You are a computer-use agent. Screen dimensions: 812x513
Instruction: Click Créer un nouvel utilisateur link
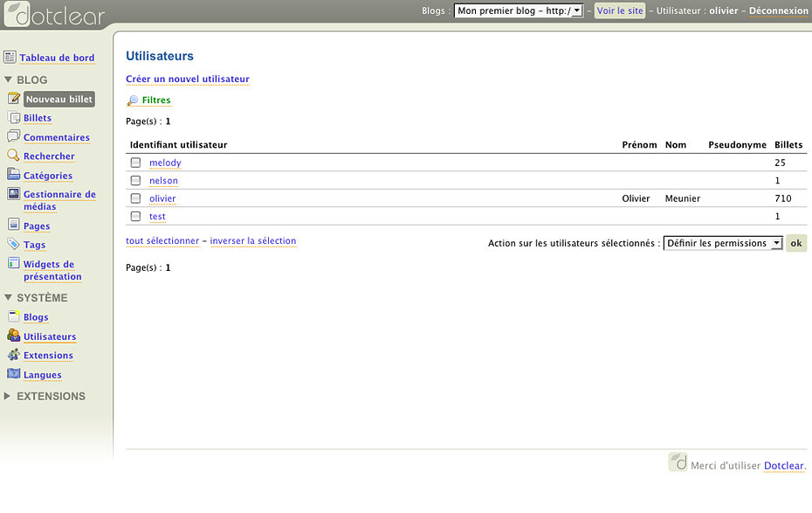pos(188,79)
